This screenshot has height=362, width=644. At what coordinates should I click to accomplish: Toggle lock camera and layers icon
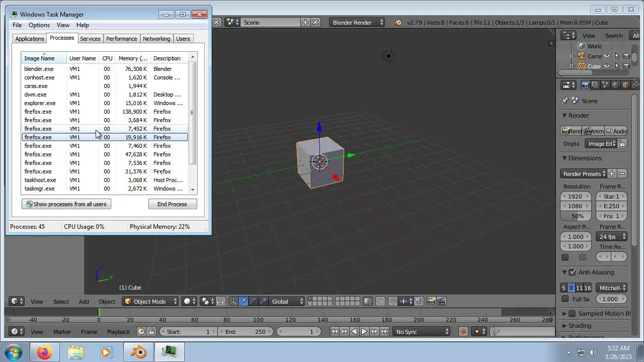368,301
